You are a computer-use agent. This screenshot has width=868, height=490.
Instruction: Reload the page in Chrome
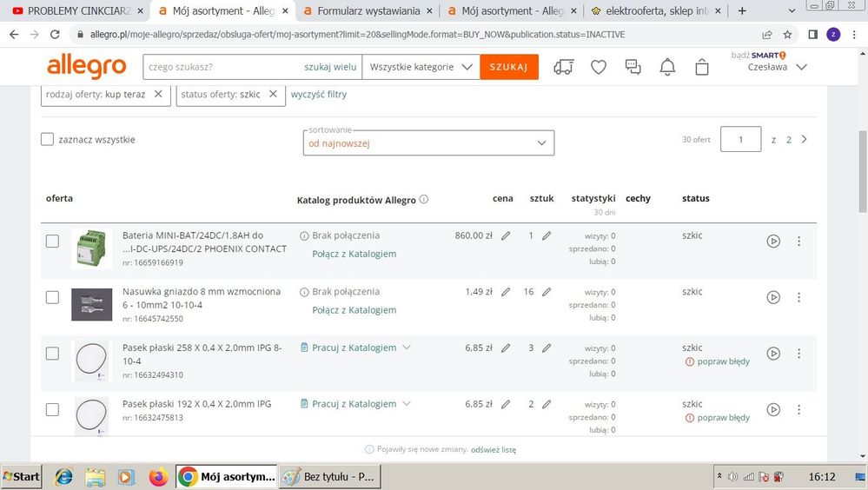pos(55,35)
